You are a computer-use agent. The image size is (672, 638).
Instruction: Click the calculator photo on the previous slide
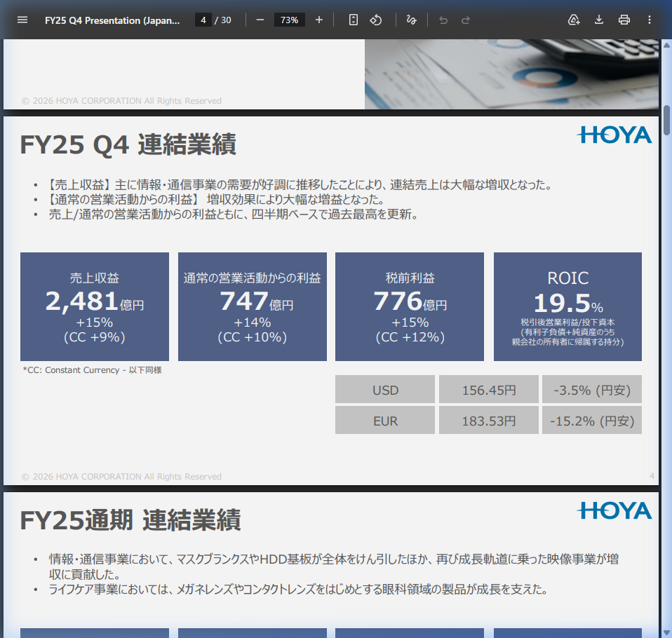[x=511, y=74]
